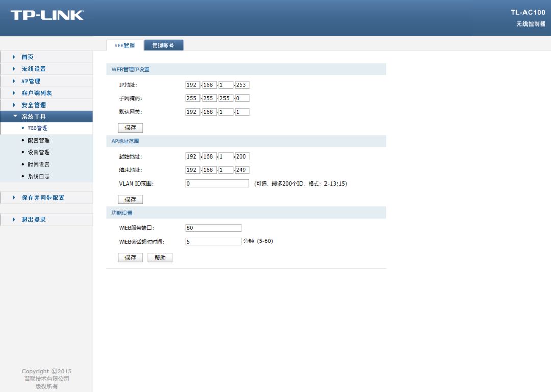Open 时间设置 from the sidebar

pos(40,164)
